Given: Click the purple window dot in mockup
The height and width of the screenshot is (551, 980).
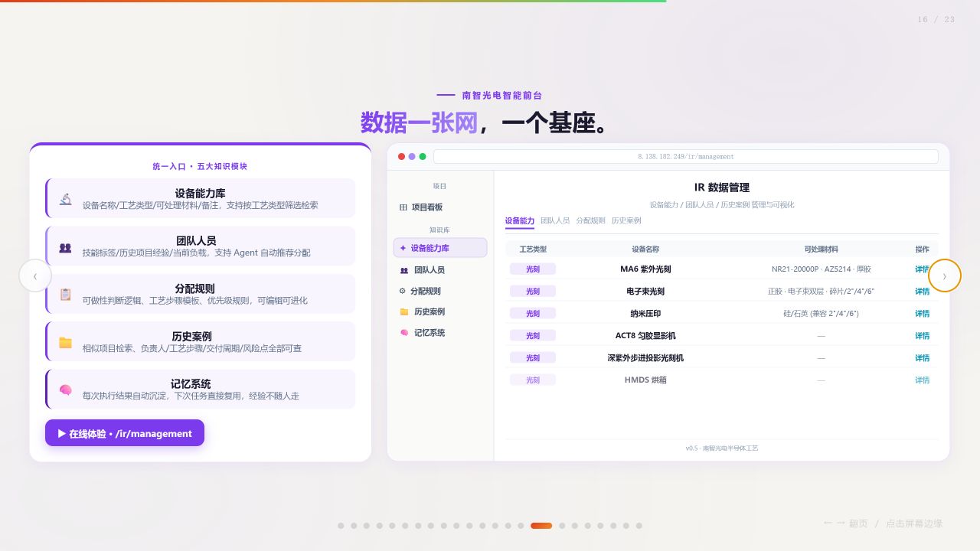Looking at the screenshot, I should tap(412, 156).
